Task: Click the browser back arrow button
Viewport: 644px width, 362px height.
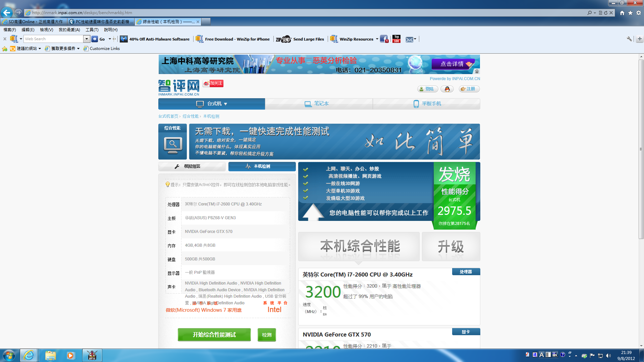Action: click(7, 13)
